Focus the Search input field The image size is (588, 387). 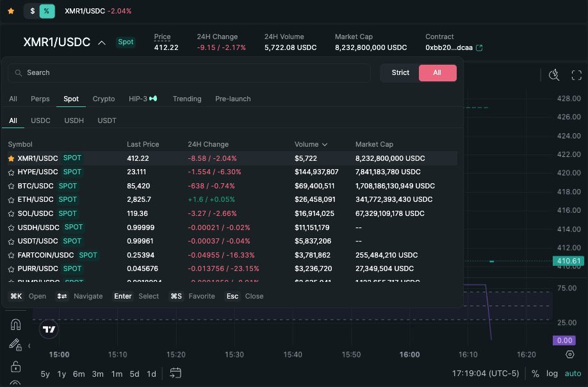(189, 73)
